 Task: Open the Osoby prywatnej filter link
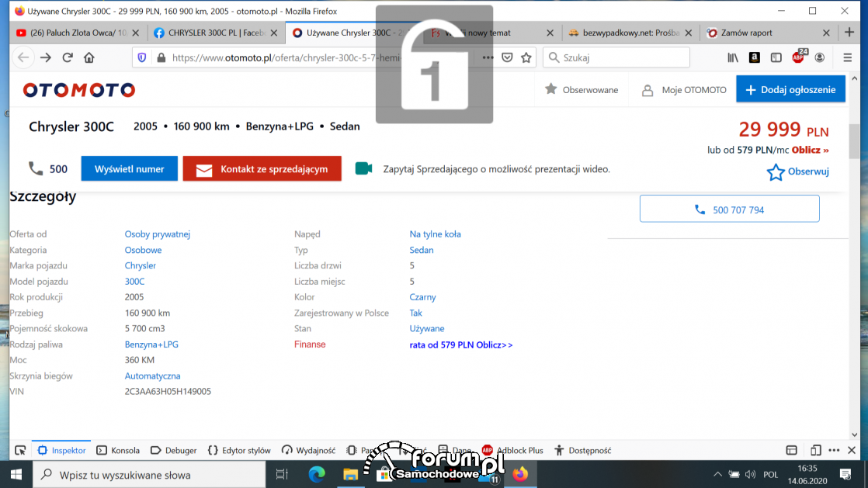point(157,234)
